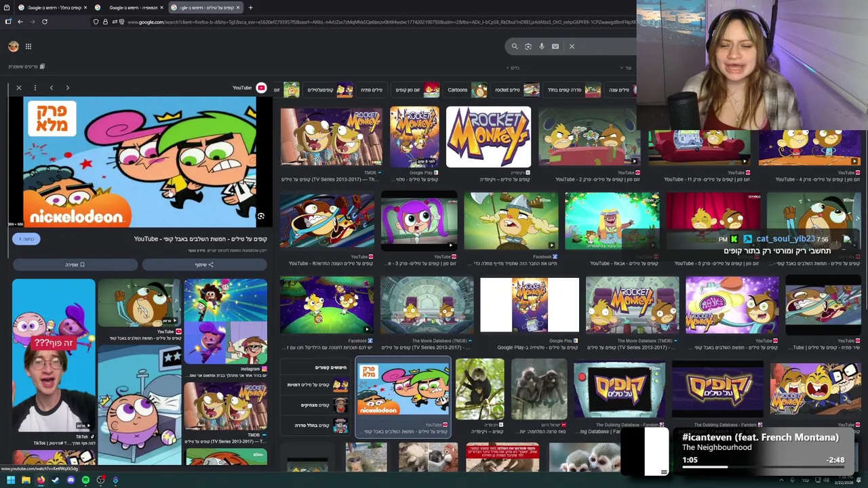Open the Google apps grid icon

[28, 46]
